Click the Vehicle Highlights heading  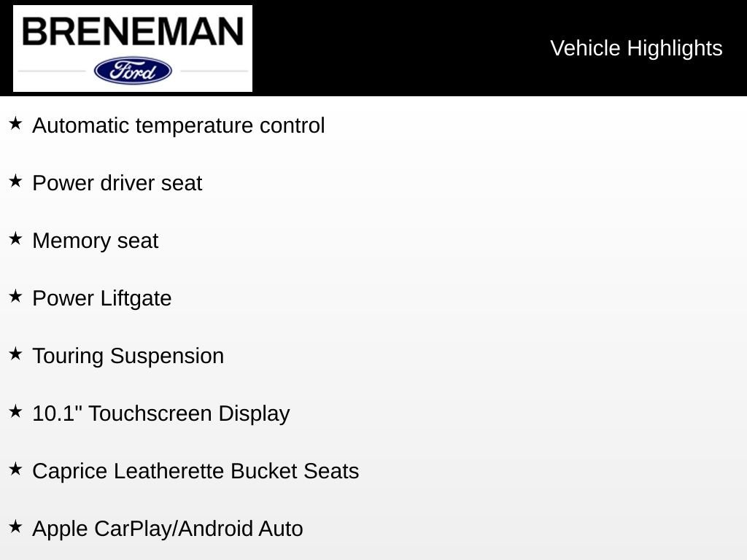(x=636, y=48)
